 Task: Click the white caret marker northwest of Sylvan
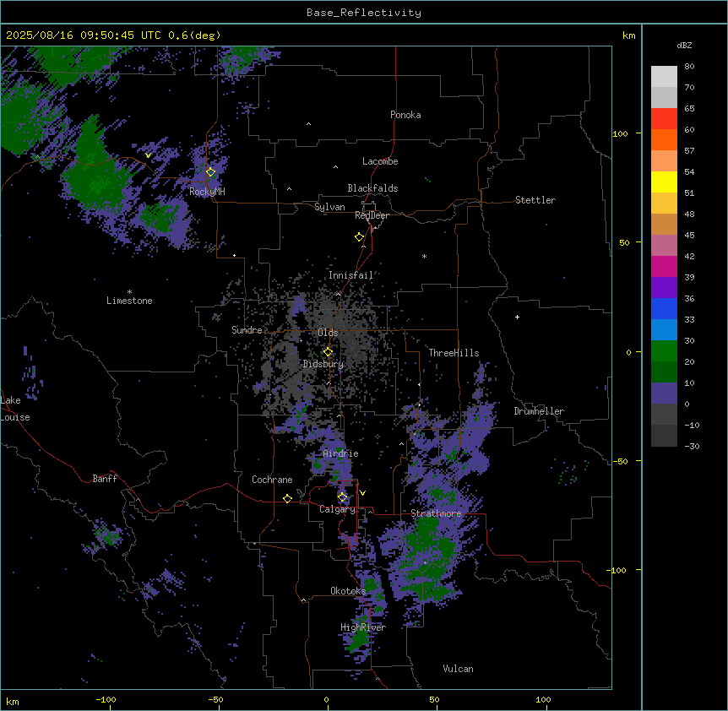tap(289, 189)
